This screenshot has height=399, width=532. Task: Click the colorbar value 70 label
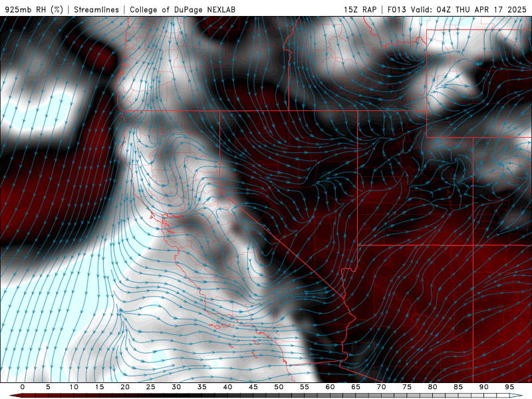pos(381,387)
